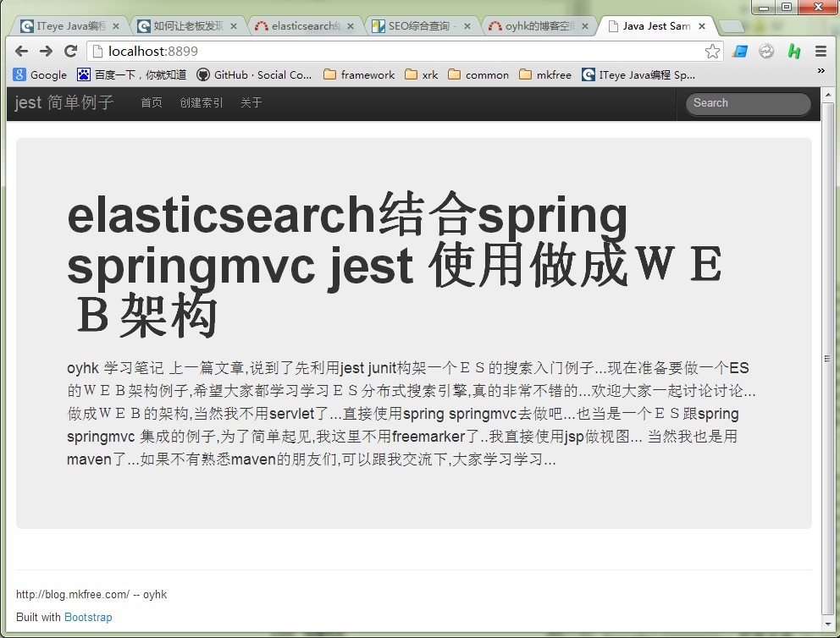Viewport: 840px width, 638px height.
Task: Open the common bookmark folder
Action: click(478, 75)
